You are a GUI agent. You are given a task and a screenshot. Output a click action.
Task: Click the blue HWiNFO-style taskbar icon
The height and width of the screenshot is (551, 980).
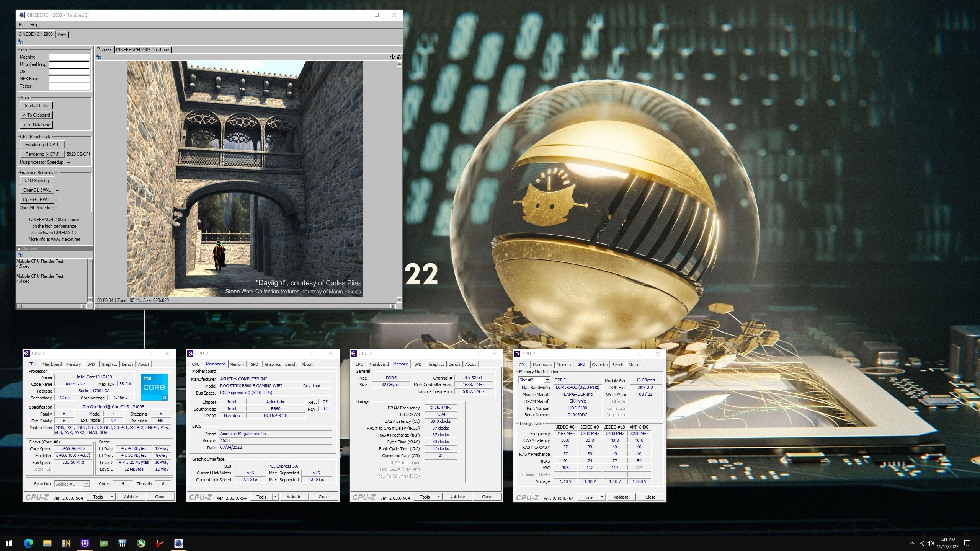pos(122,543)
